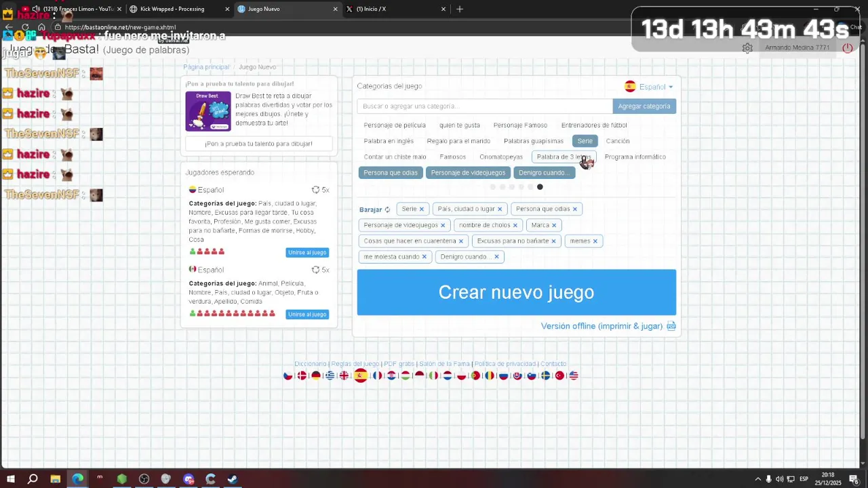Select the Italian flag

tap(433, 375)
